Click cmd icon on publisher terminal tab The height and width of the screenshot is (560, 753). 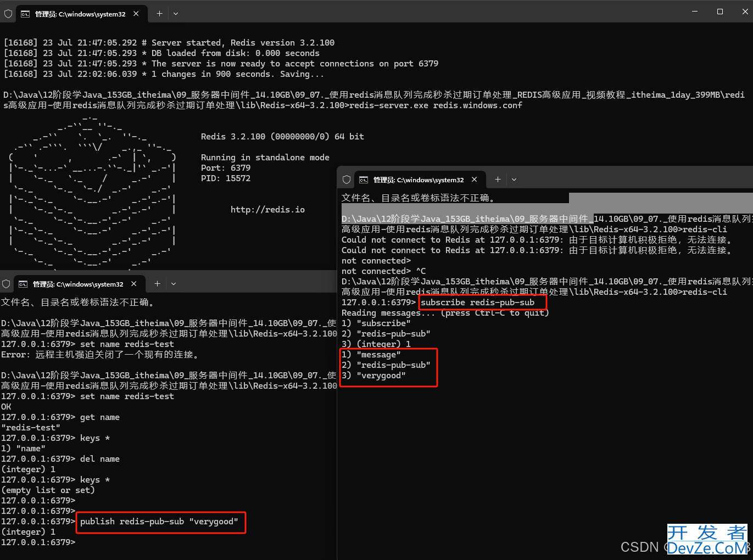click(23, 284)
